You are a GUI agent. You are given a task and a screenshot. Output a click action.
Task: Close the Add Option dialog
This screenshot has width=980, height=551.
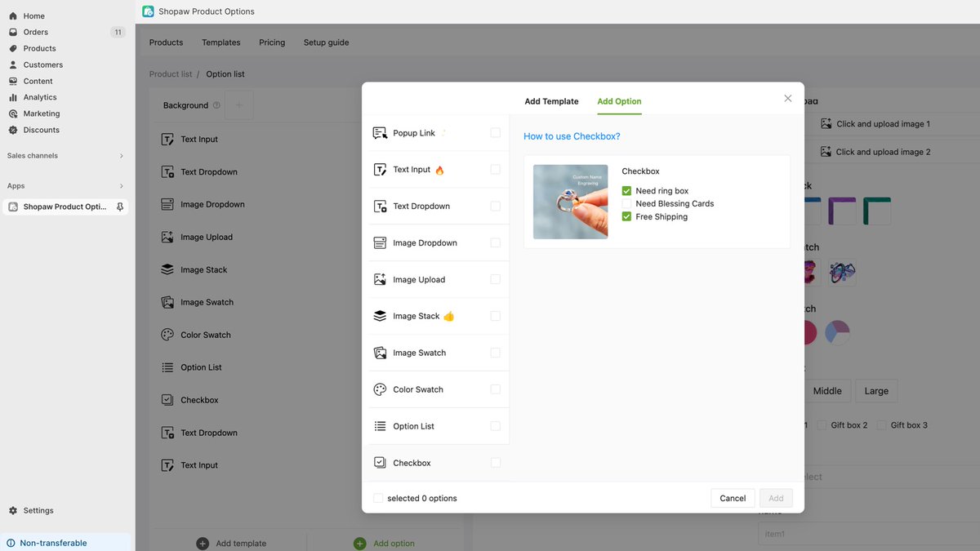[x=788, y=98]
